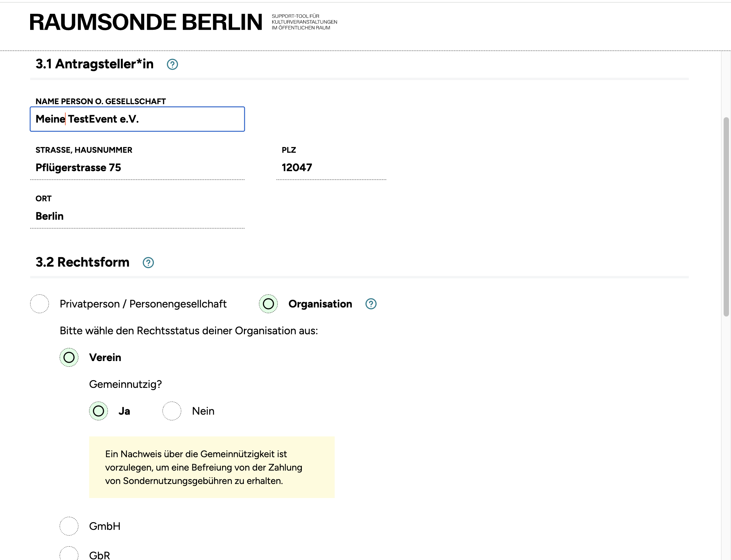Click the Name Person o. Gesellschaft field
This screenshot has height=560, width=731.
(137, 119)
